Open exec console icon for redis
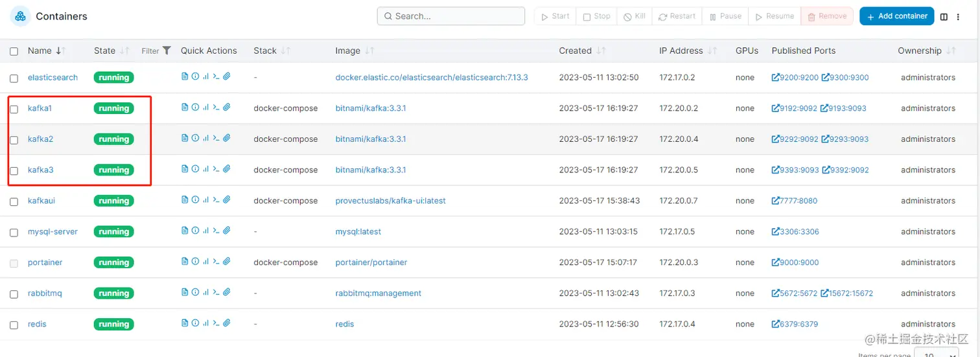Viewport: 980px width, 357px height. 216,323
